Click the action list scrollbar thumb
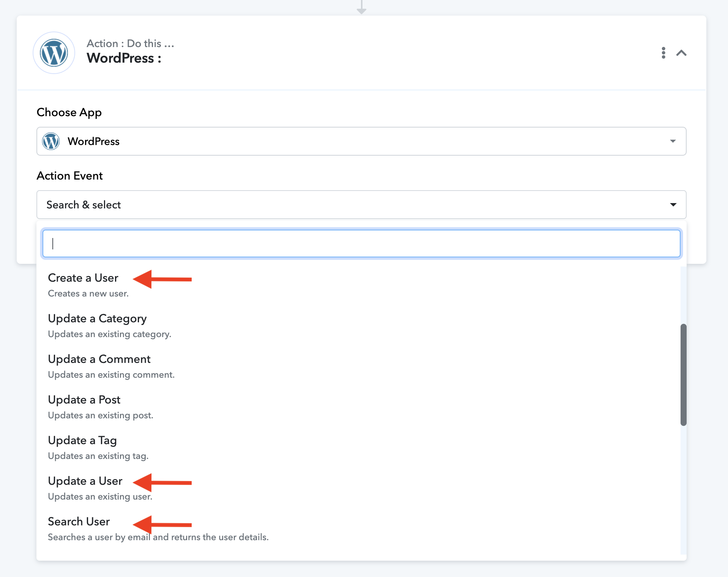 coord(683,375)
